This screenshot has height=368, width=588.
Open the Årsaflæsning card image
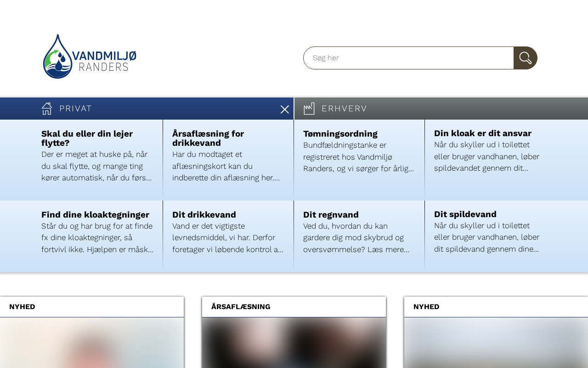tap(294, 343)
